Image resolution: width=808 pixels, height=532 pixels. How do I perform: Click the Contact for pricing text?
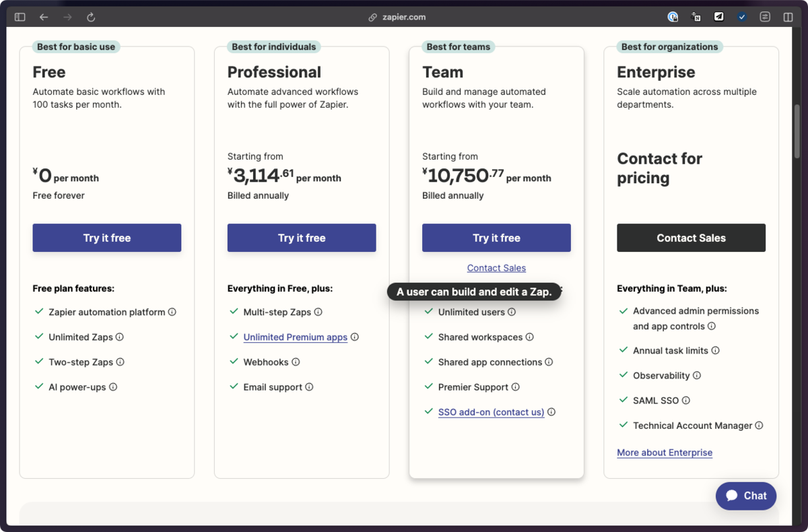tap(660, 168)
